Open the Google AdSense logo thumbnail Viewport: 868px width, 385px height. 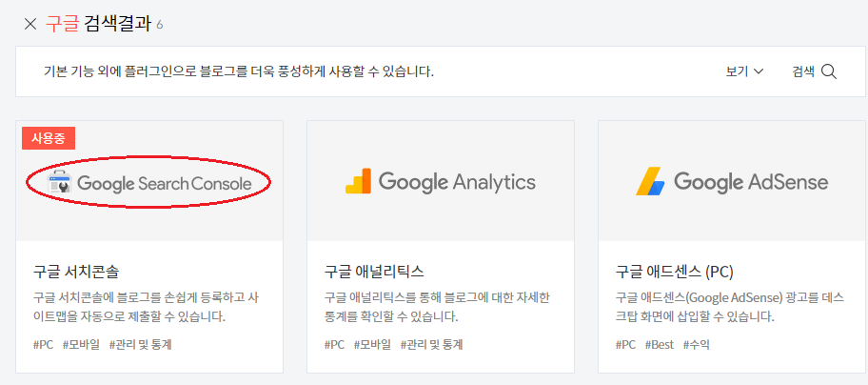[x=732, y=182]
